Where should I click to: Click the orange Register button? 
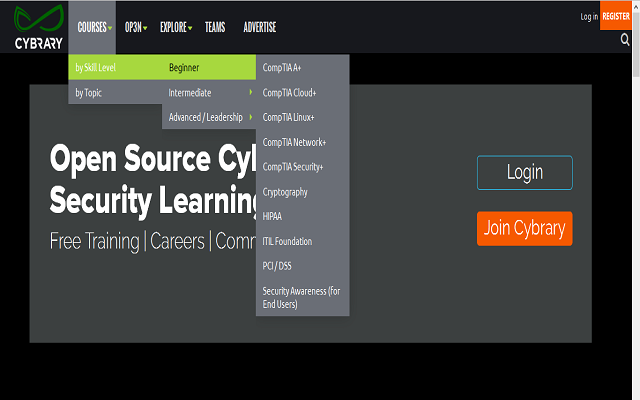coord(616,16)
